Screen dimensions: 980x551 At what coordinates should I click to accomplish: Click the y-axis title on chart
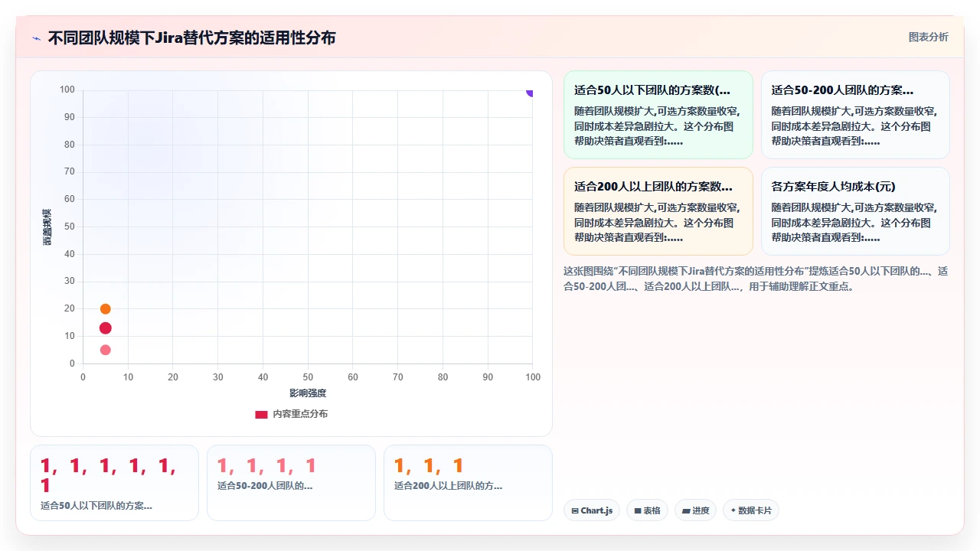point(47,227)
